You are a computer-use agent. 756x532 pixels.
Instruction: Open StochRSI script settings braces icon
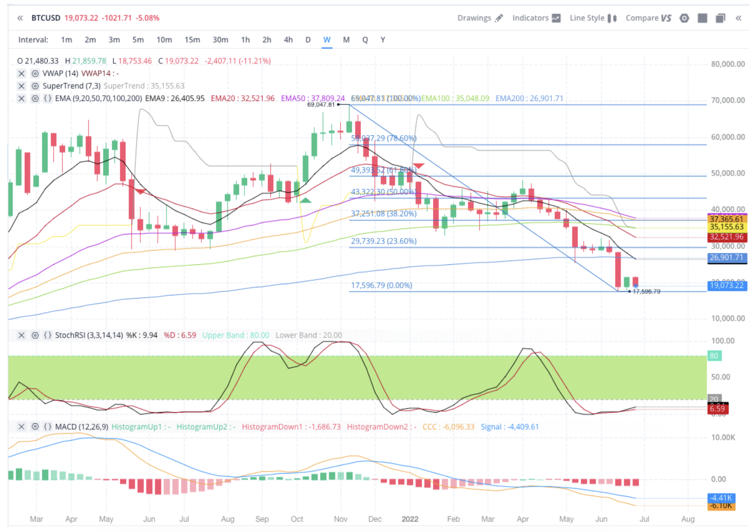(48, 335)
